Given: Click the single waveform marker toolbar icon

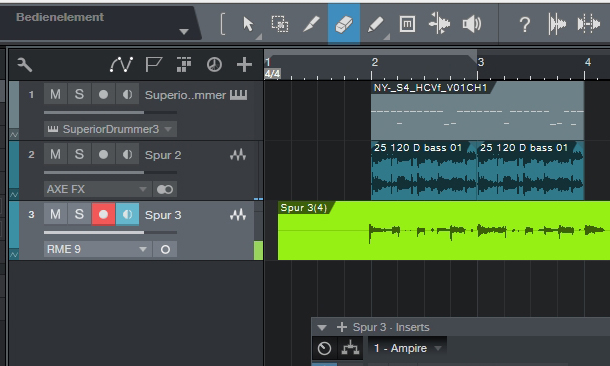Looking at the screenshot, I should pyautogui.click(x=557, y=24).
